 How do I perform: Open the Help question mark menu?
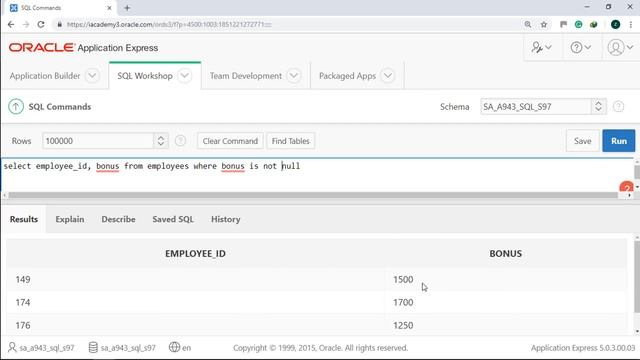pyautogui.click(x=580, y=47)
